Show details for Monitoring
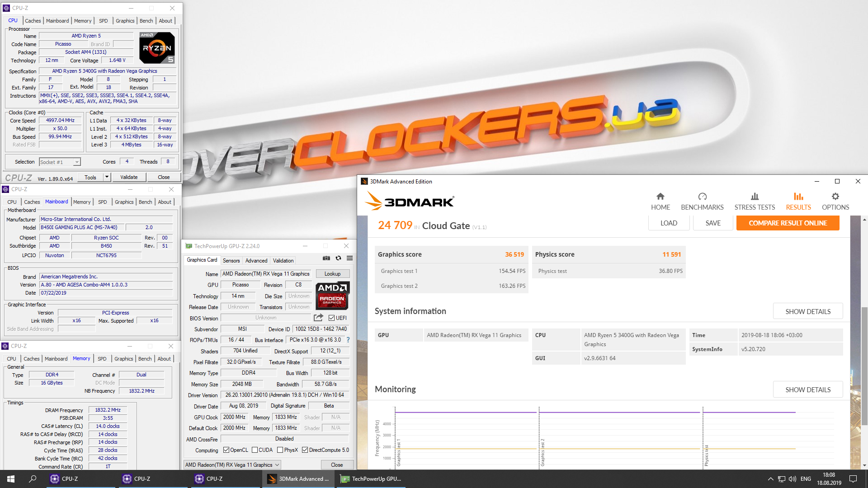868x488 pixels. 808,389
